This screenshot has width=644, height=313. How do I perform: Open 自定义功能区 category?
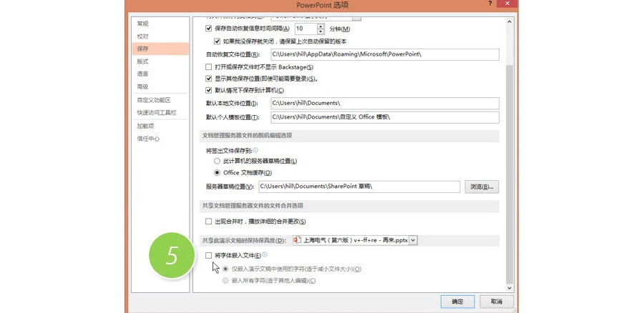point(160,100)
